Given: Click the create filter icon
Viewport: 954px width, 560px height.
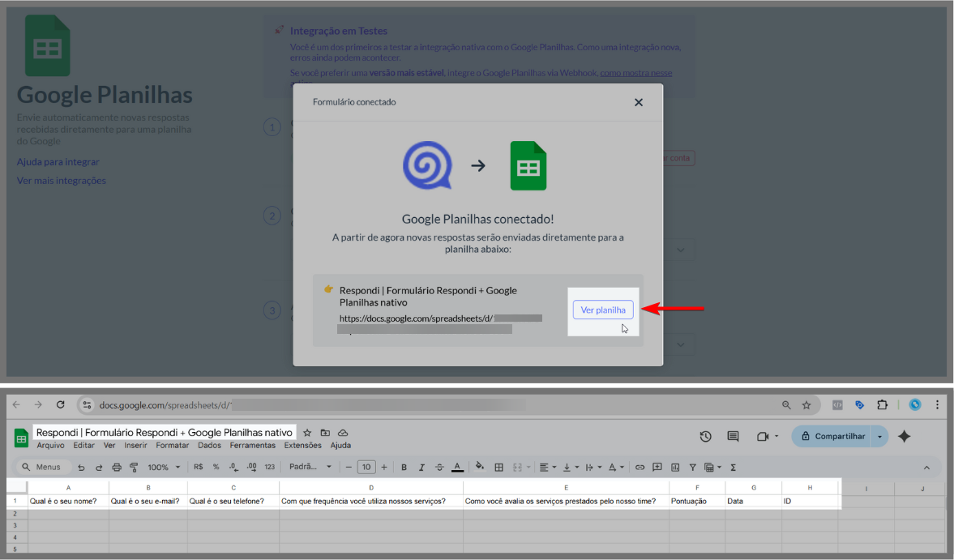Looking at the screenshot, I should (692, 467).
